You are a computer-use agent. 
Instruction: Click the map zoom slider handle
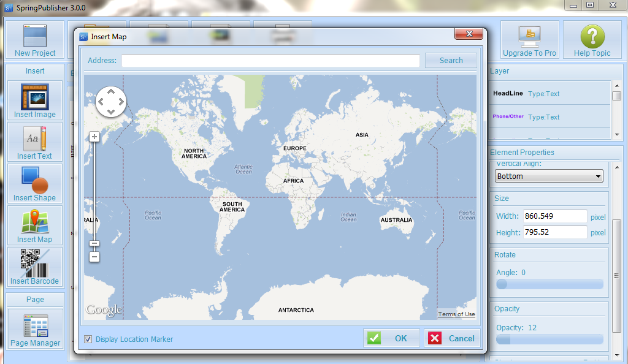click(x=94, y=243)
